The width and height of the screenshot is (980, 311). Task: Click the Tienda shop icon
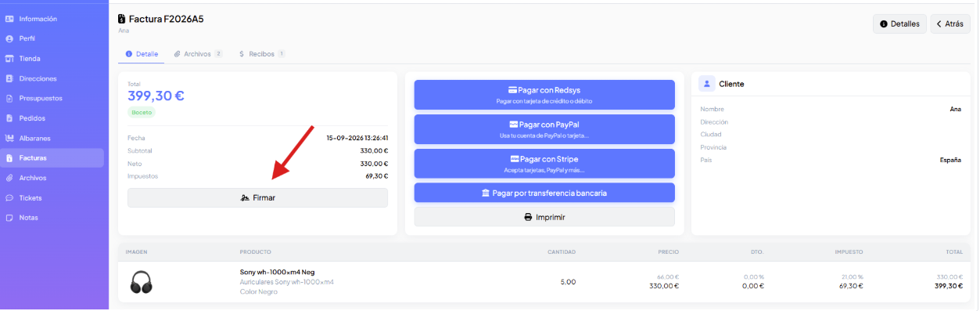coord(9,59)
